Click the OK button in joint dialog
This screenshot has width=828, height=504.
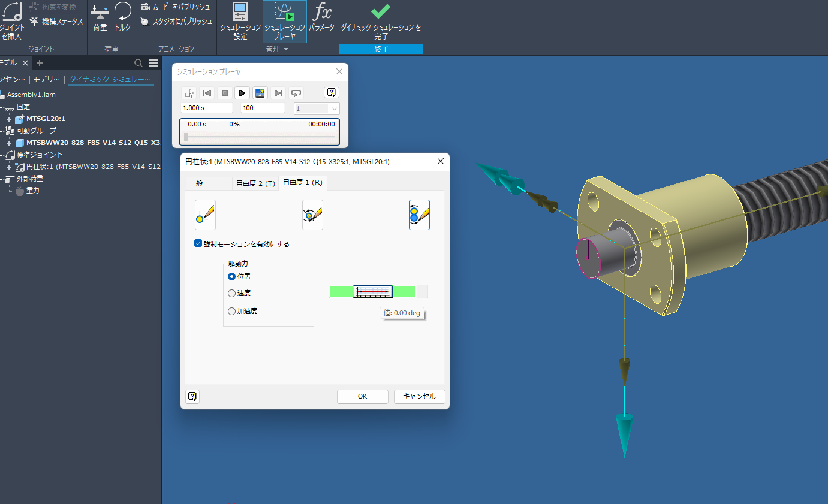tap(362, 396)
